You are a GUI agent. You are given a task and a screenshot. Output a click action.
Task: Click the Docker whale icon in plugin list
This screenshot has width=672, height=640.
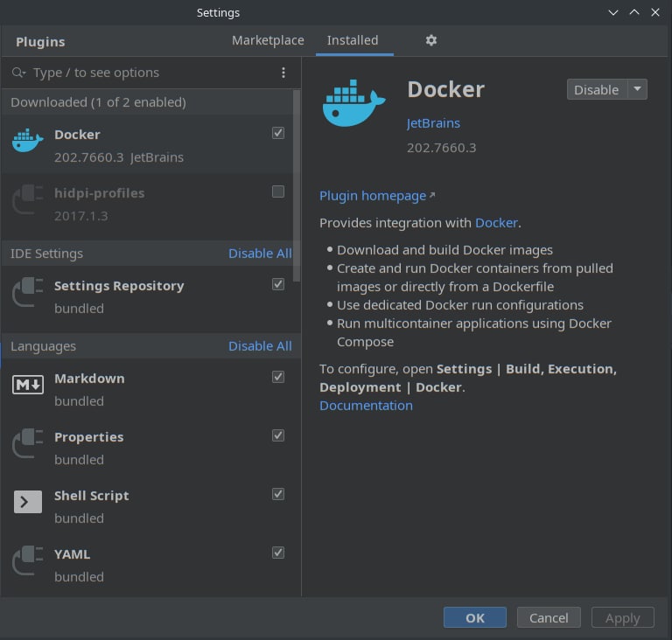[28, 140]
